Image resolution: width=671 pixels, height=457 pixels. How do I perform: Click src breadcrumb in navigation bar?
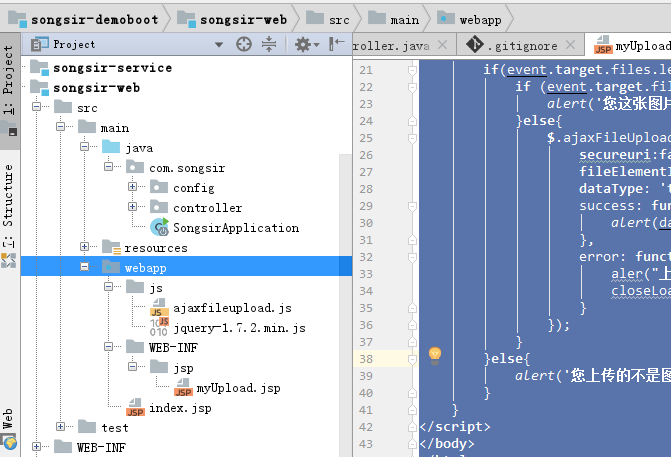click(x=328, y=19)
